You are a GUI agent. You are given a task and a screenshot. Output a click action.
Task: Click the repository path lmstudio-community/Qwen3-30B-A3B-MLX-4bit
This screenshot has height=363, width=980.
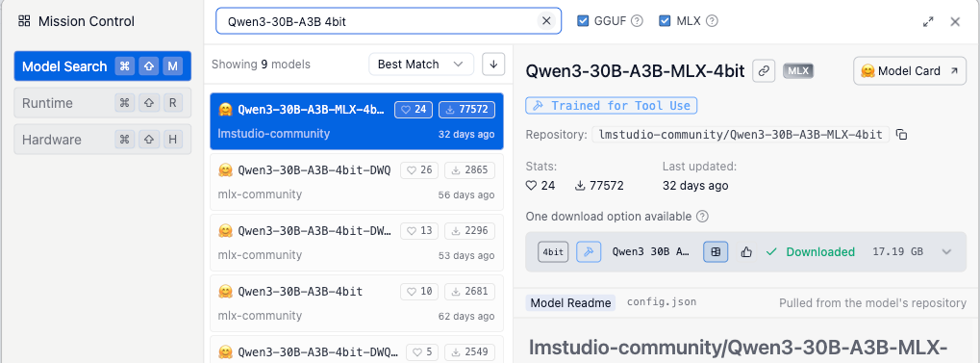(x=741, y=135)
